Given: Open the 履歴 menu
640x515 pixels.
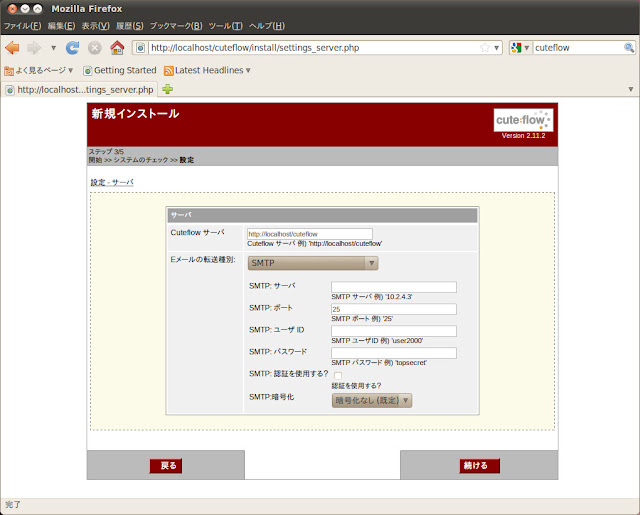Looking at the screenshot, I should click(x=129, y=26).
